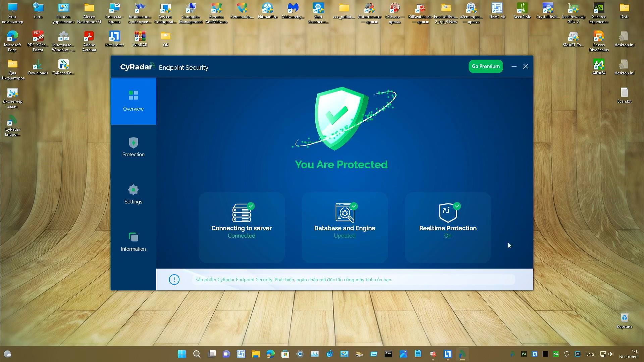Click the Go Premium button

click(485, 66)
